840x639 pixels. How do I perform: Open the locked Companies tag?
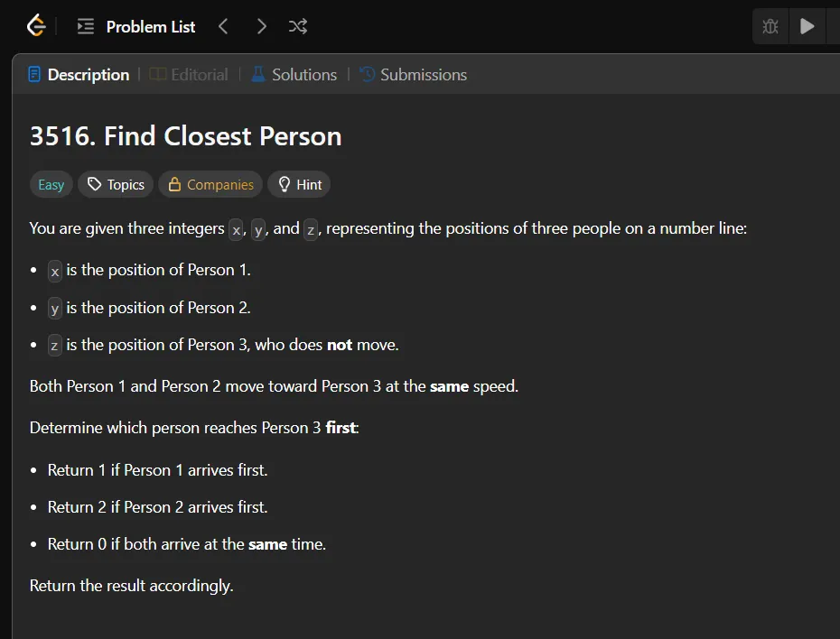coord(210,185)
